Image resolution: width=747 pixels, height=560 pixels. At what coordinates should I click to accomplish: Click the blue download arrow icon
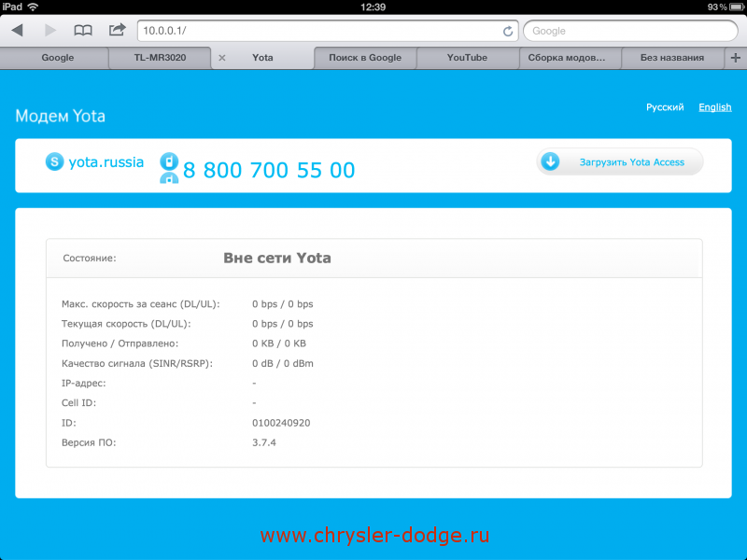click(550, 161)
